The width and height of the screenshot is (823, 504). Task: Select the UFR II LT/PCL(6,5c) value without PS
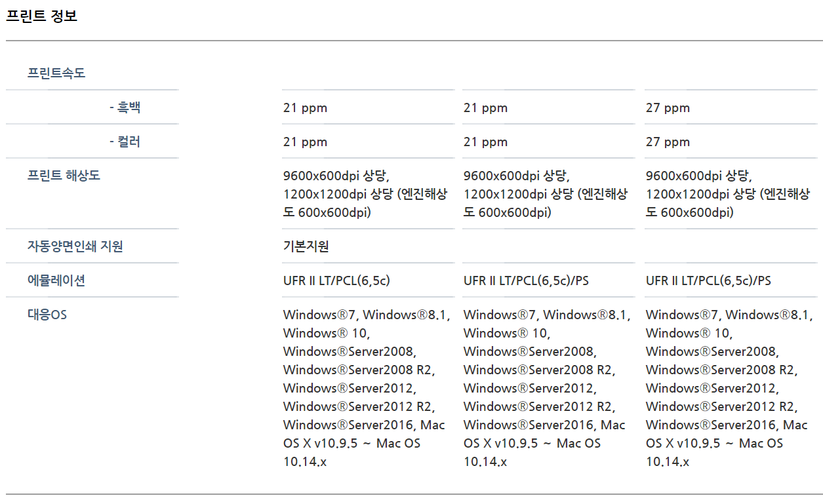pos(336,281)
